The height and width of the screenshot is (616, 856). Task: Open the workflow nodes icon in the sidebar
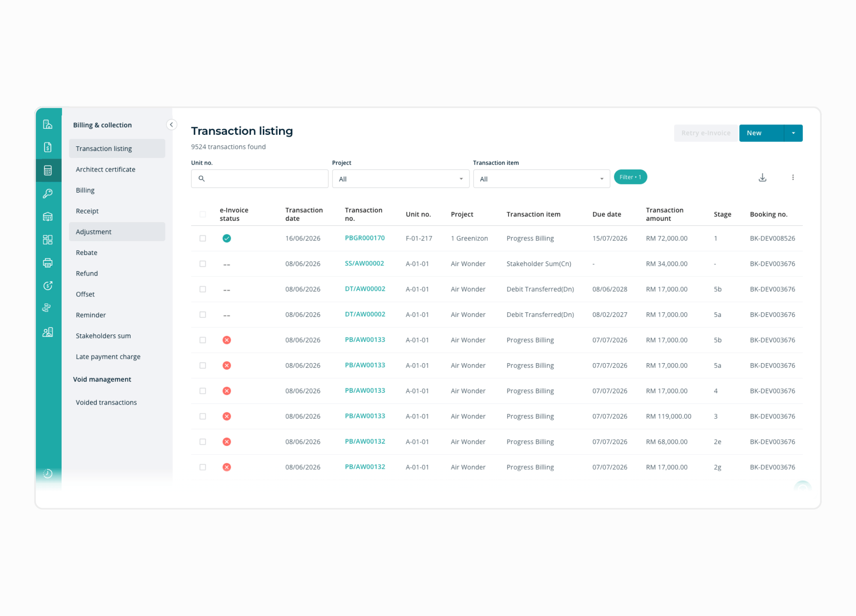click(47, 308)
